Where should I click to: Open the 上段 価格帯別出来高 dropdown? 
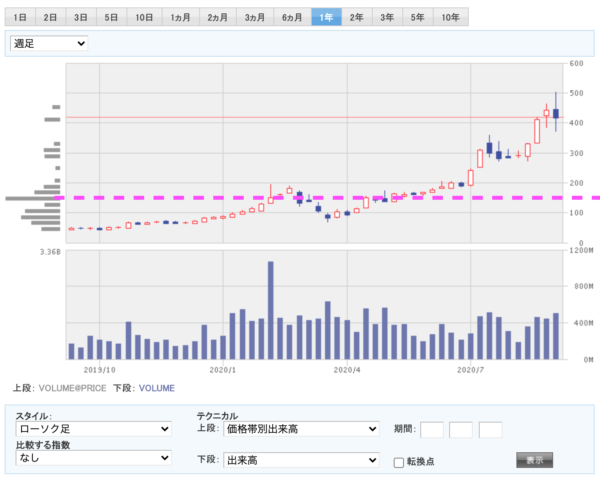[x=301, y=429]
